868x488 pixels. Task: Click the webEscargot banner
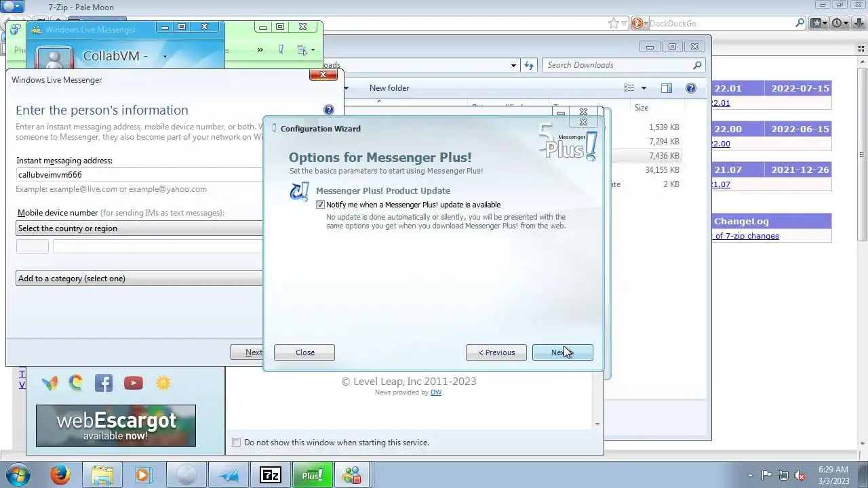click(116, 426)
